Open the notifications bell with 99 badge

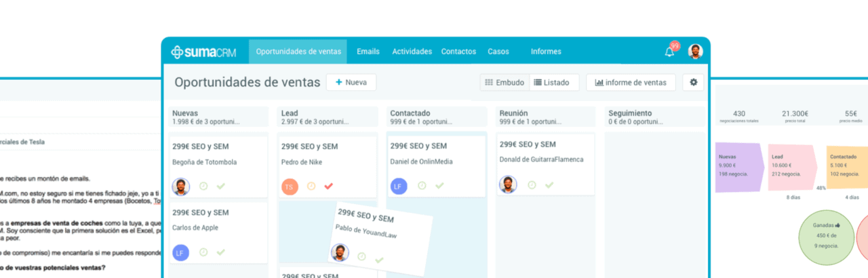pyautogui.click(x=669, y=52)
